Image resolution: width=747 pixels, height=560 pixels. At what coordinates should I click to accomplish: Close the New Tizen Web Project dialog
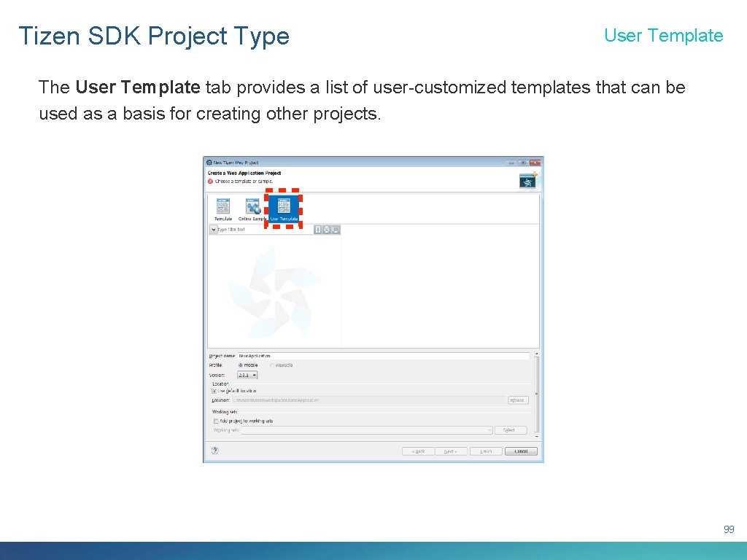pyautogui.click(x=535, y=163)
